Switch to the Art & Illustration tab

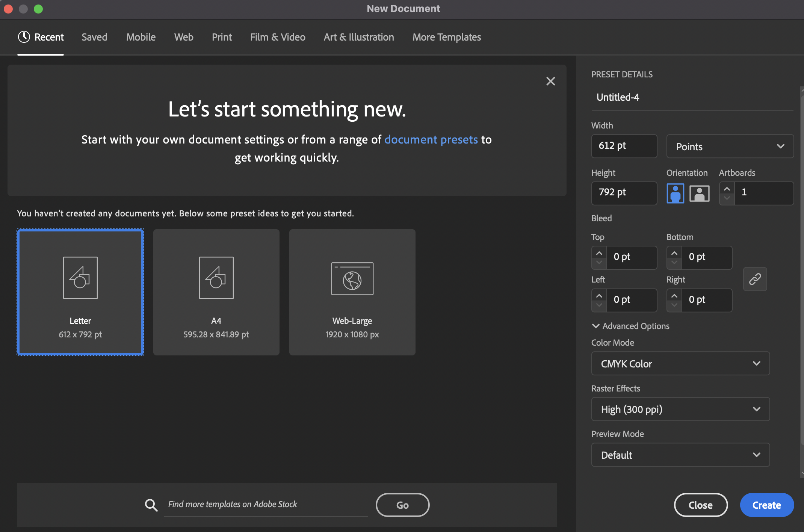point(359,37)
